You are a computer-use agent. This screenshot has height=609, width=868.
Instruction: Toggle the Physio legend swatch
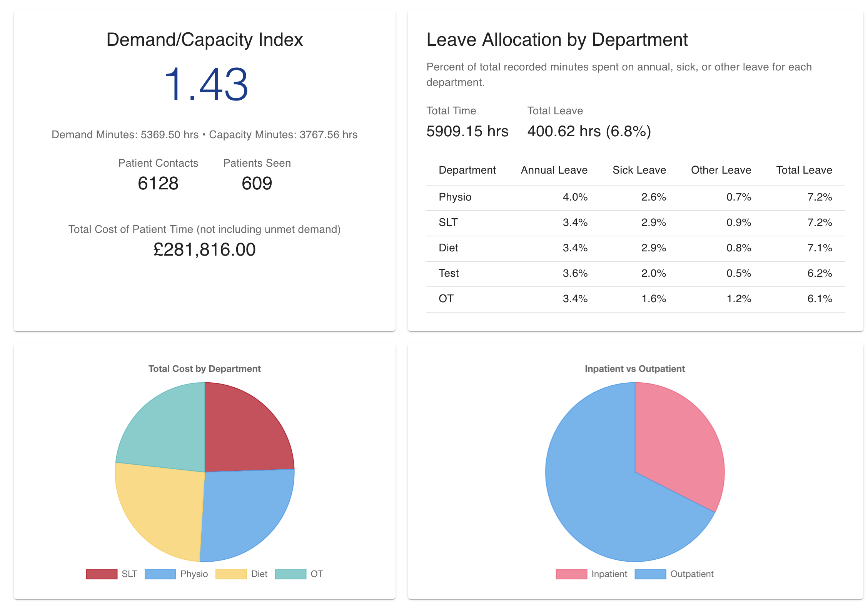pos(160,574)
